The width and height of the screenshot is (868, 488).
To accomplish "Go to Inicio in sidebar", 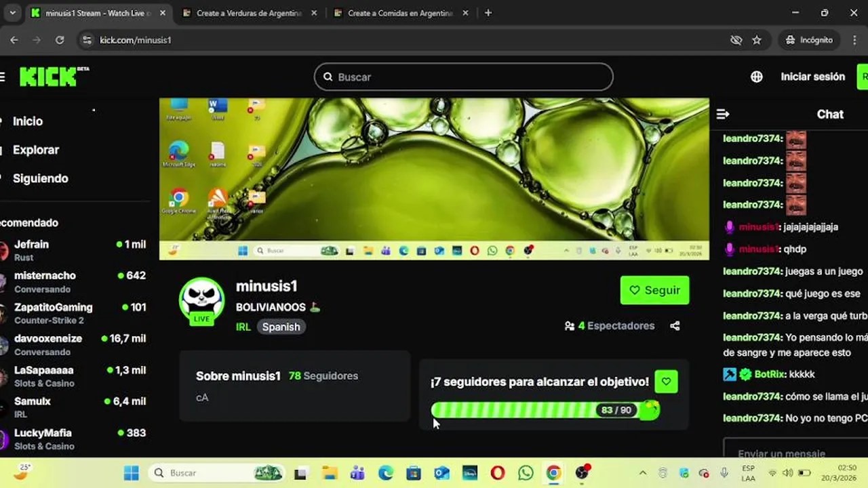I will click(28, 121).
